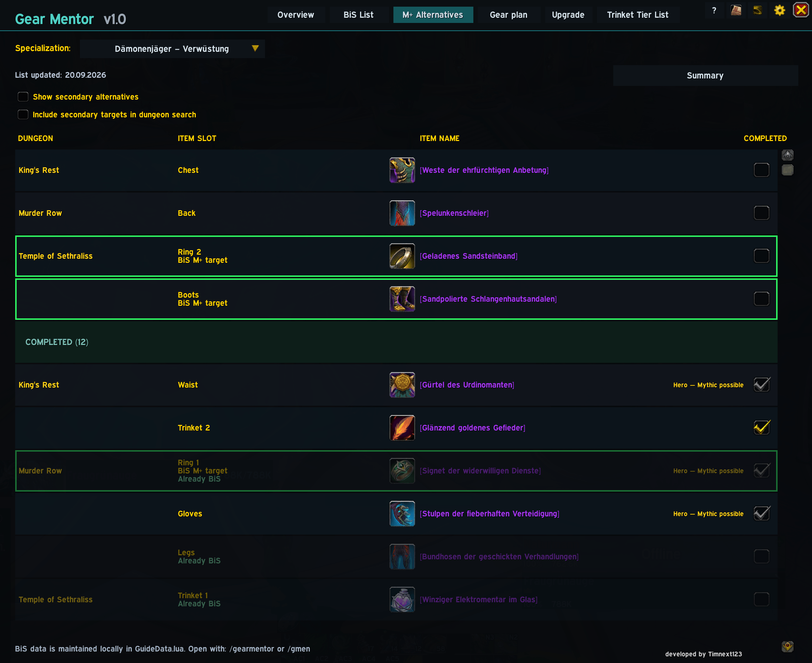Open the Sandpolierte Schlangenhautsandalen item link

(488, 299)
